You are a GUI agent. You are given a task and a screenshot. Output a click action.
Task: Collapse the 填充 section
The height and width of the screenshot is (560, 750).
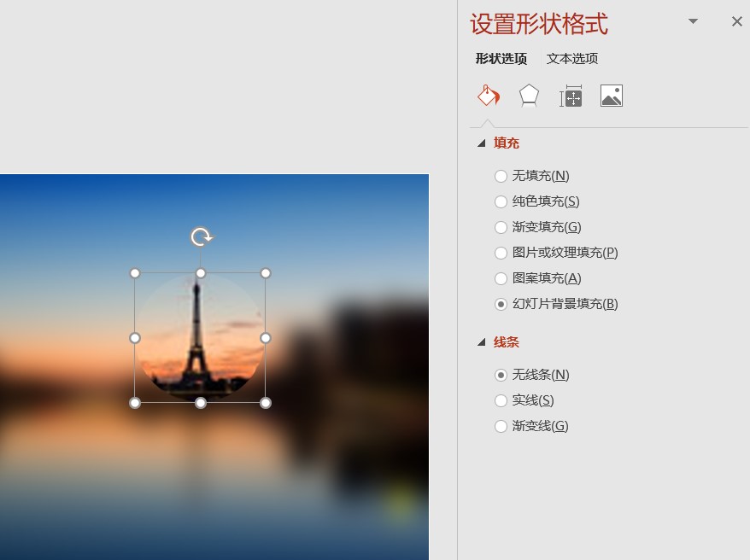482,143
